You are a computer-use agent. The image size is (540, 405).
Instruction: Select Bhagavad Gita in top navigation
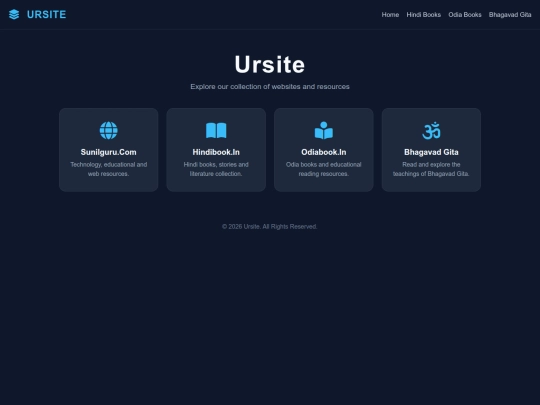click(x=510, y=15)
